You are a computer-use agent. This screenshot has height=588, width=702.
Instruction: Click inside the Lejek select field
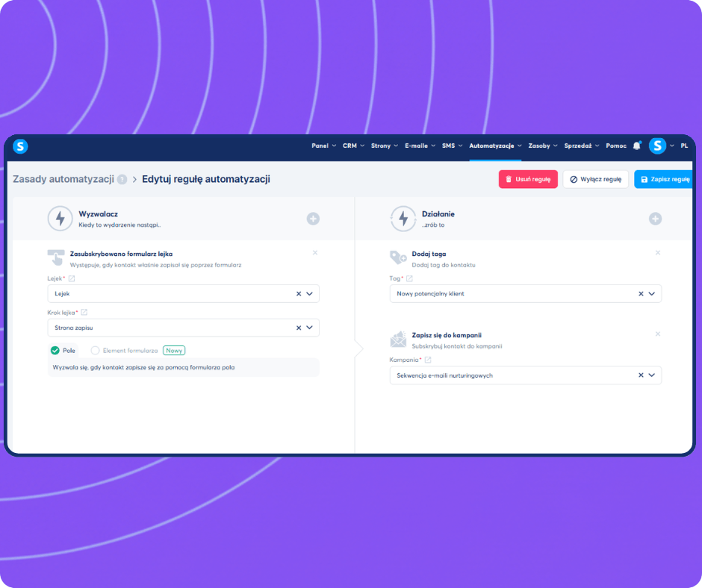tap(183, 293)
